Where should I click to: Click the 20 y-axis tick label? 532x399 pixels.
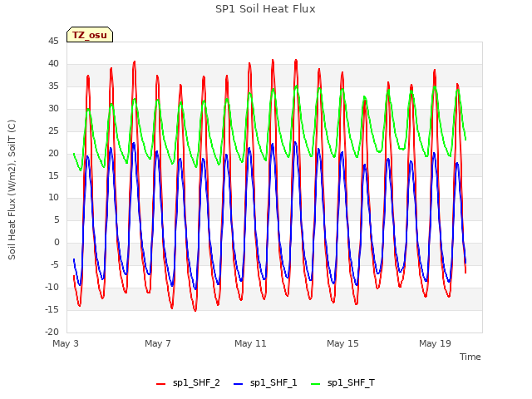pyautogui.click(x=53, y=153)
